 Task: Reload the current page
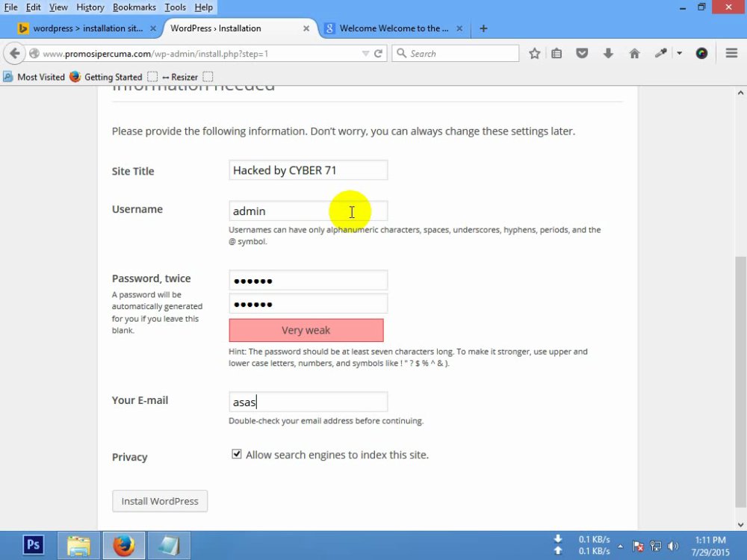[x=378, y=53]
